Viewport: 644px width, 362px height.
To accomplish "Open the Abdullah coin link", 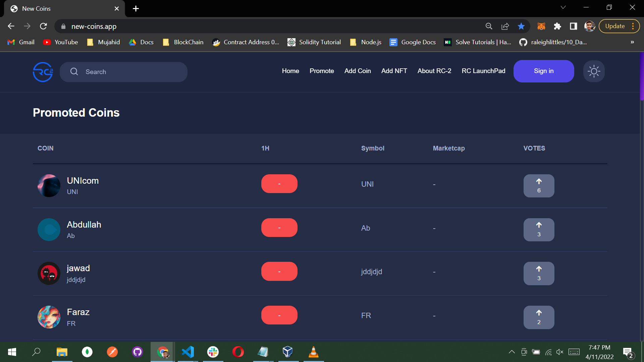I will click(x=84, y=225).
